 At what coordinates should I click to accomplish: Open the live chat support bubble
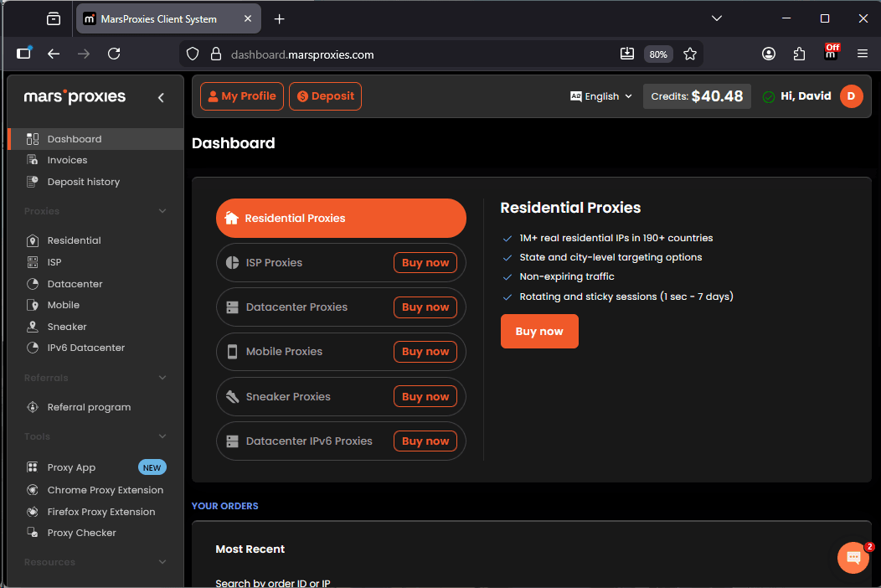point(853,557)
